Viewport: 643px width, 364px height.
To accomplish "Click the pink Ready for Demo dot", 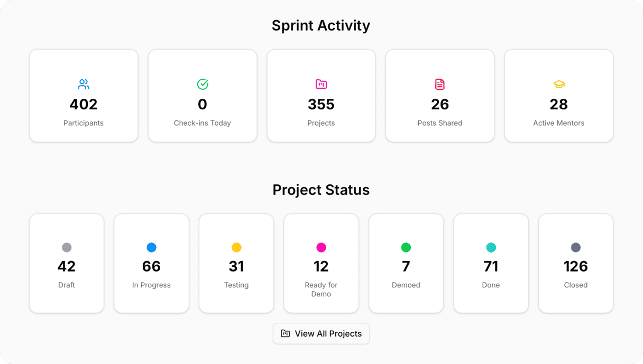I will click(x=321, y=247).
